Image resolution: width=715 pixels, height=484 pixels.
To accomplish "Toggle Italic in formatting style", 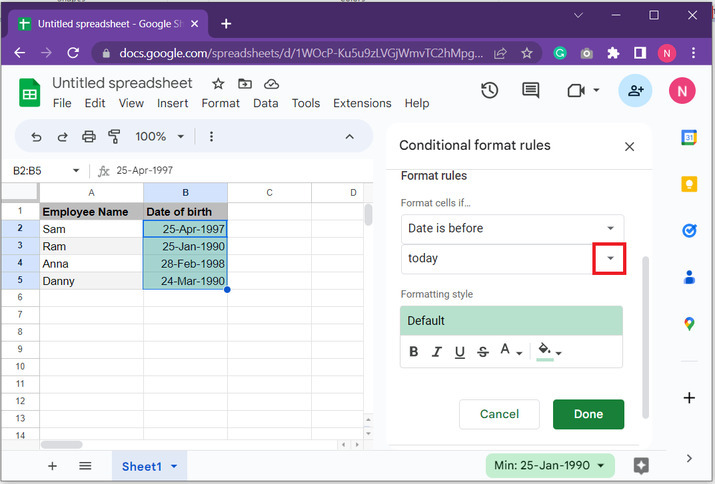I will 436,352.
